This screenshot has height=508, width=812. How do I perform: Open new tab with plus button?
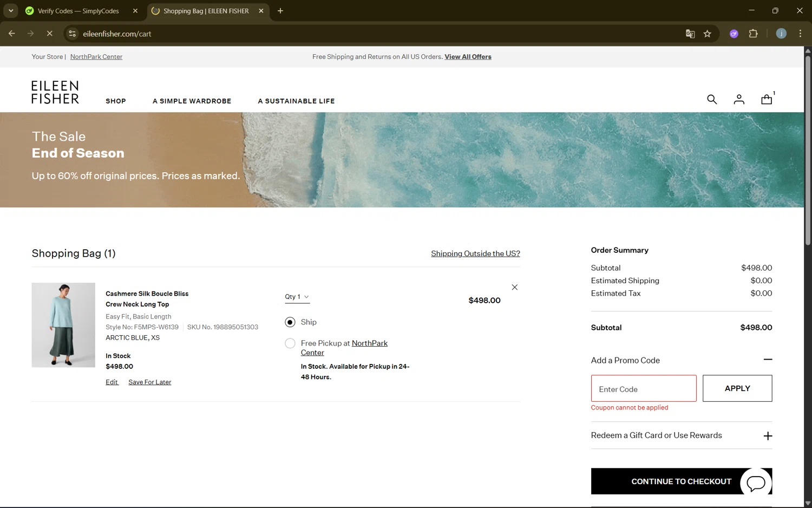pos(280,11)
